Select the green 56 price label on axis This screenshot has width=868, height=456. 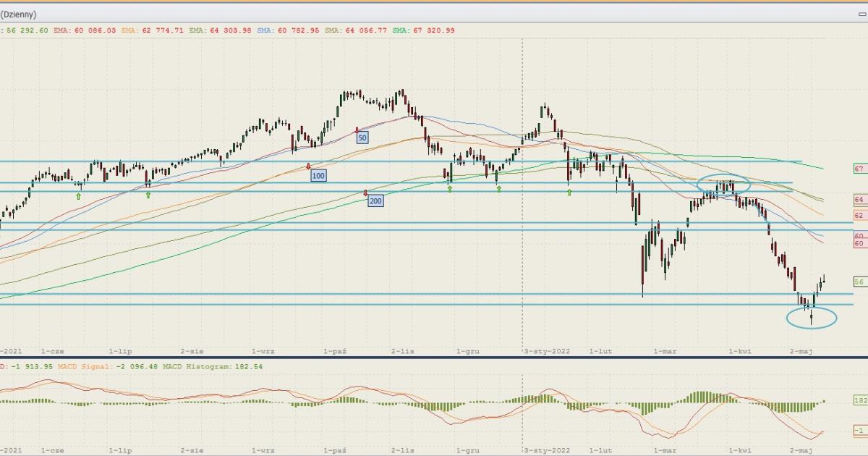click(859, 282)
